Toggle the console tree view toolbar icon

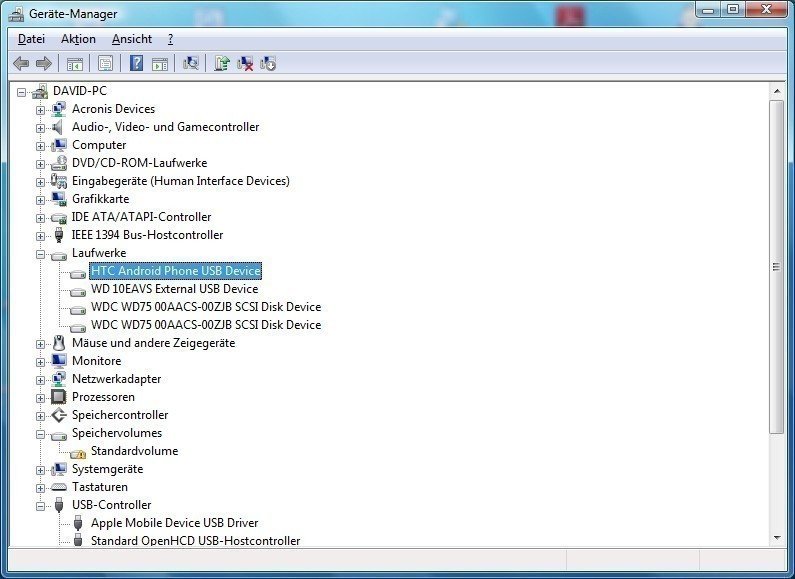[x=75, y=63]
